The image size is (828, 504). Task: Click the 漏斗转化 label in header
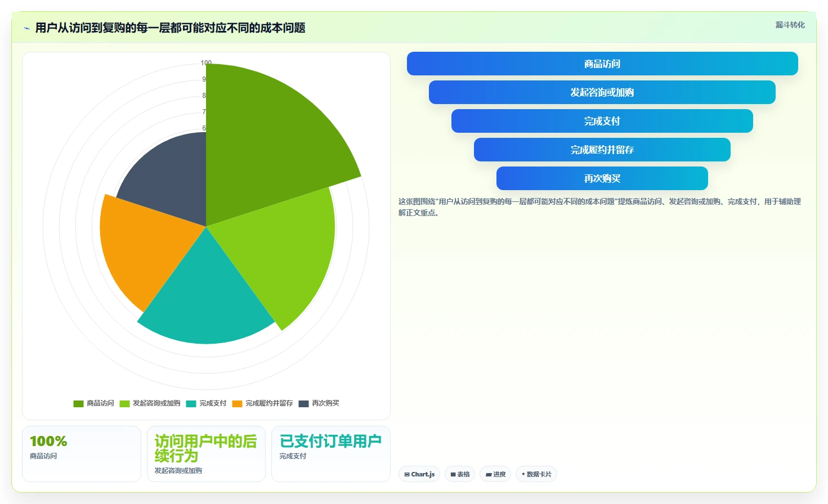coord(790,25)
